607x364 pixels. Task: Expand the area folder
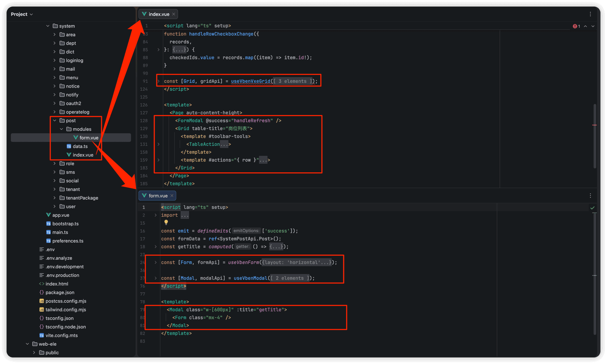click(x=55, y=34)
